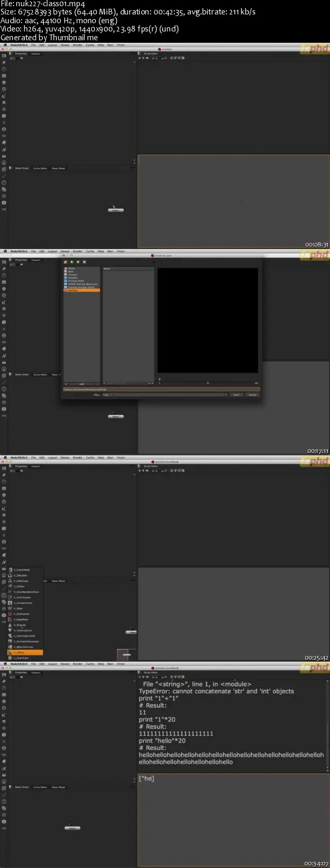
Task: Click the V!D toolbar icon in 00:34:07 frame
Action: point(4,828)
